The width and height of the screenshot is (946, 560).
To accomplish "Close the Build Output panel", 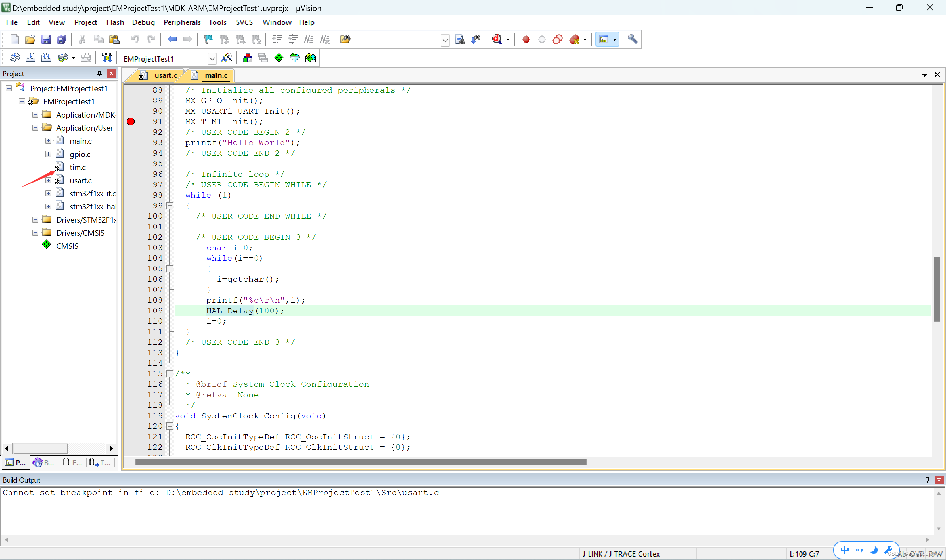I will (x=939, y=480).
